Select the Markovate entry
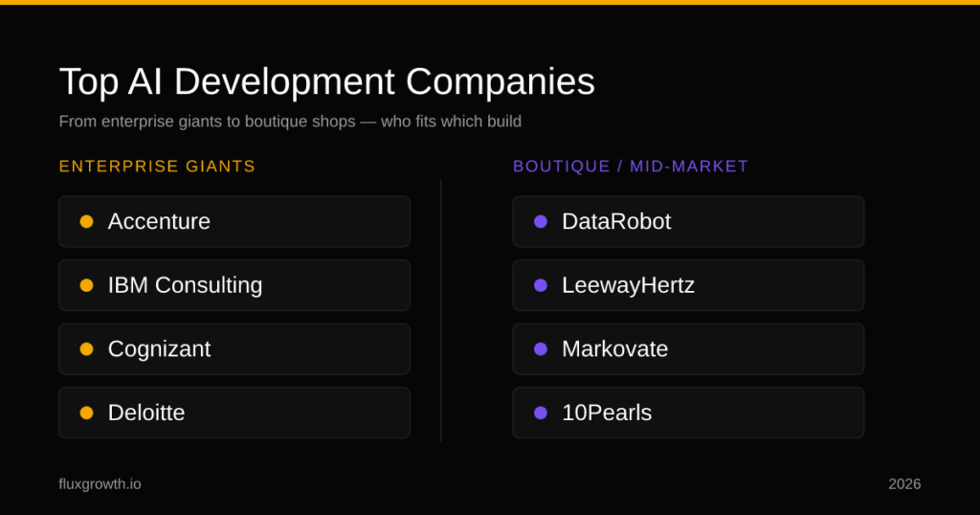 pyautogui.click(x=688, y=348)
